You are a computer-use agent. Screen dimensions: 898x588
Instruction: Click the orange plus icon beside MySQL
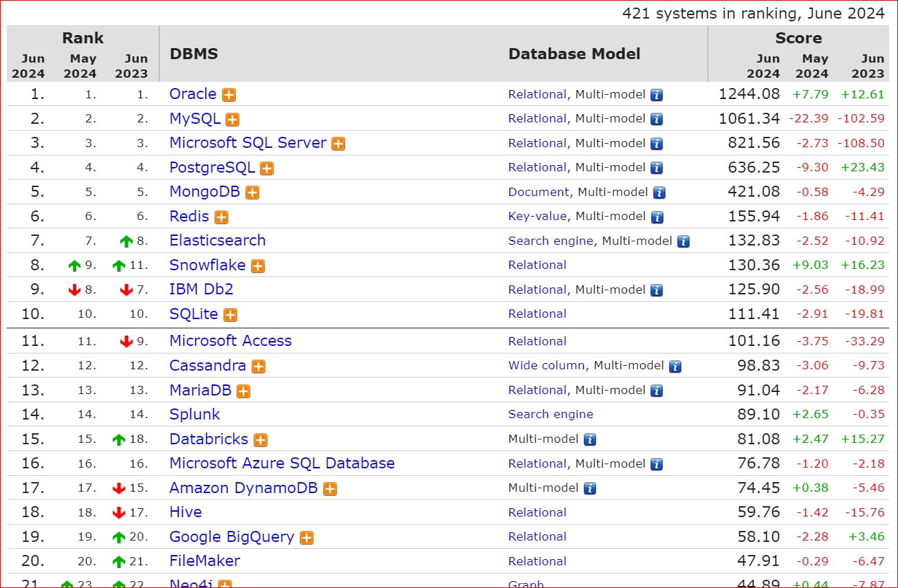tap(232, 120)
